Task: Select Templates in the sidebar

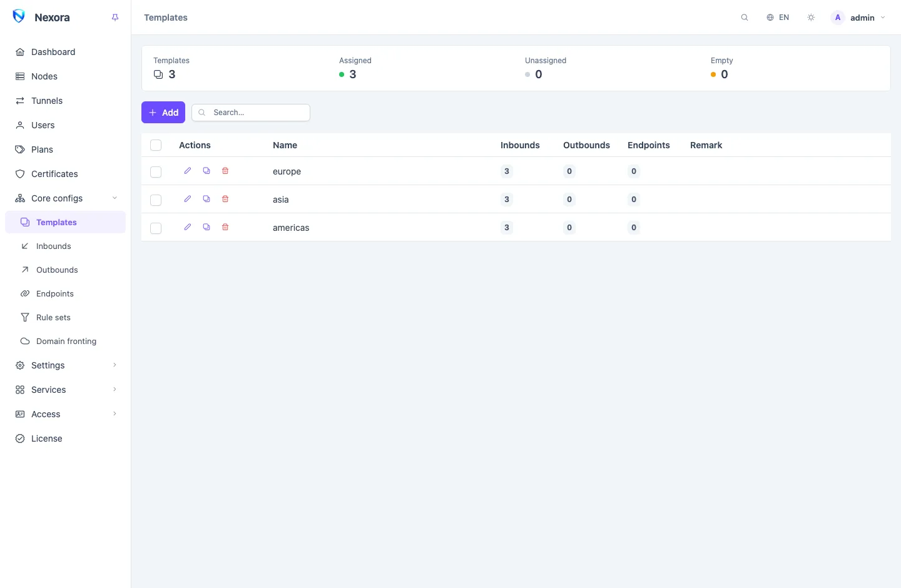Action: point(66,222)
